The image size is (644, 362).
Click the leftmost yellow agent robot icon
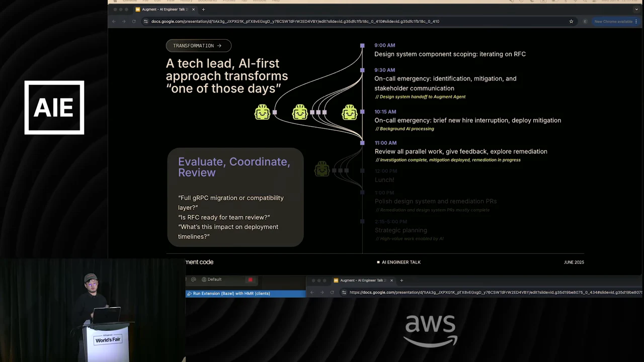coord(262,112)
